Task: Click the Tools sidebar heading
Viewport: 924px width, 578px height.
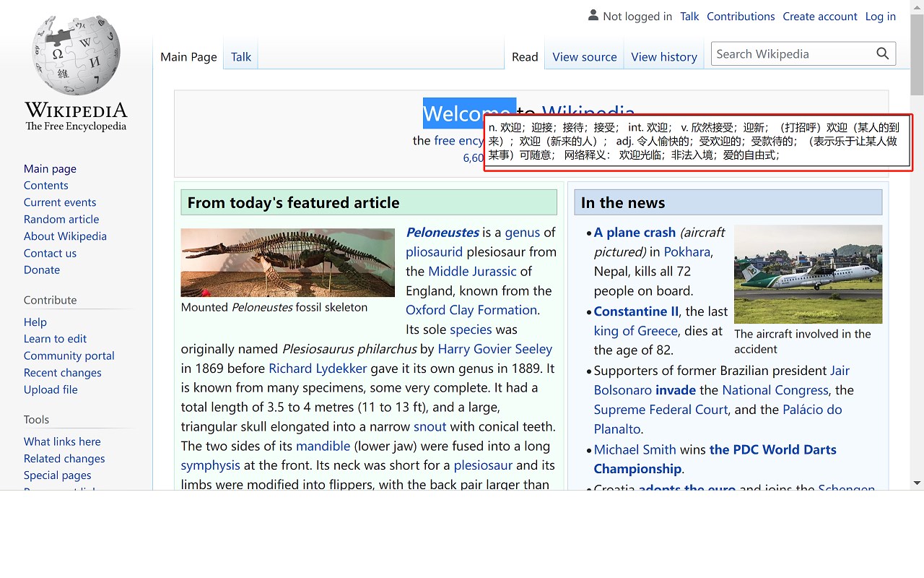Action: click(36, 419)
